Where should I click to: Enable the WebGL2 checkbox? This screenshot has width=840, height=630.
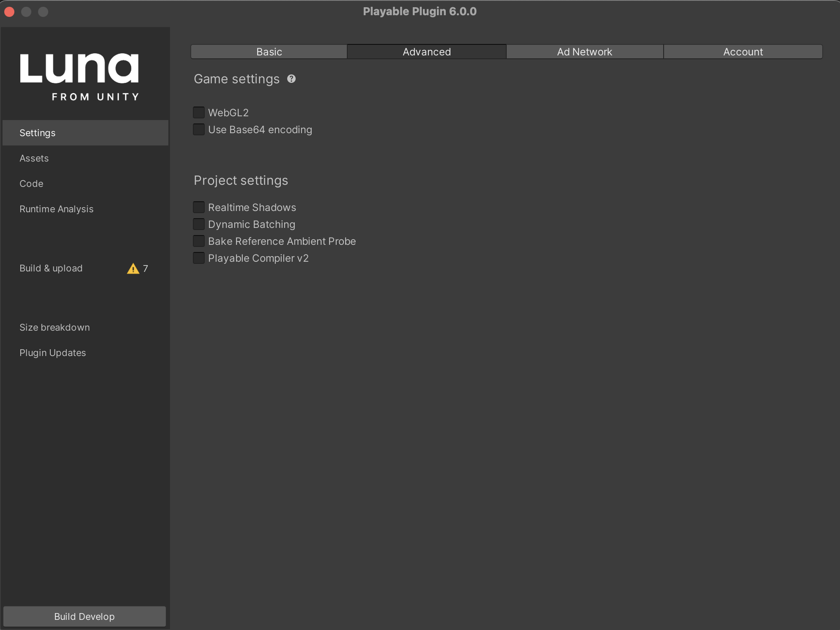199,112
